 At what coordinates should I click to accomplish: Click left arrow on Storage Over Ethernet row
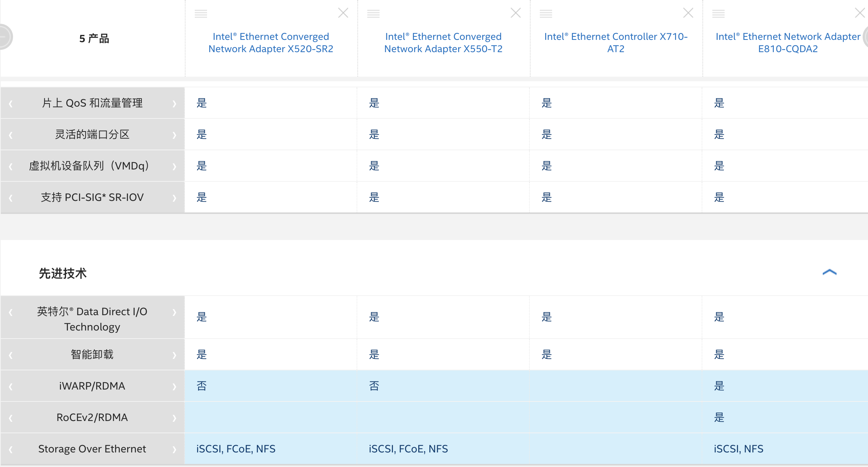(x=11, y=449)
